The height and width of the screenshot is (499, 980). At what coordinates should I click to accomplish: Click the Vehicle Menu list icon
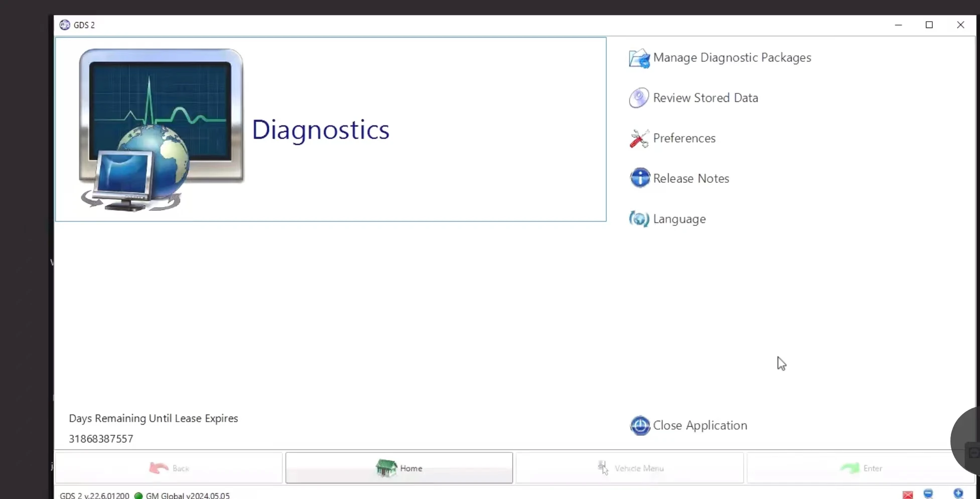click(603, 468)
